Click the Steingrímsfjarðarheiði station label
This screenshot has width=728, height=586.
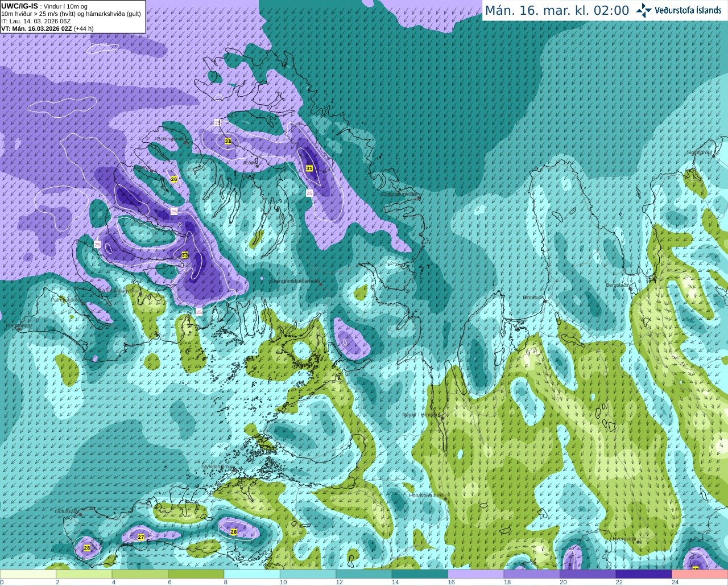pyautogui.click(x=294, y=281)
